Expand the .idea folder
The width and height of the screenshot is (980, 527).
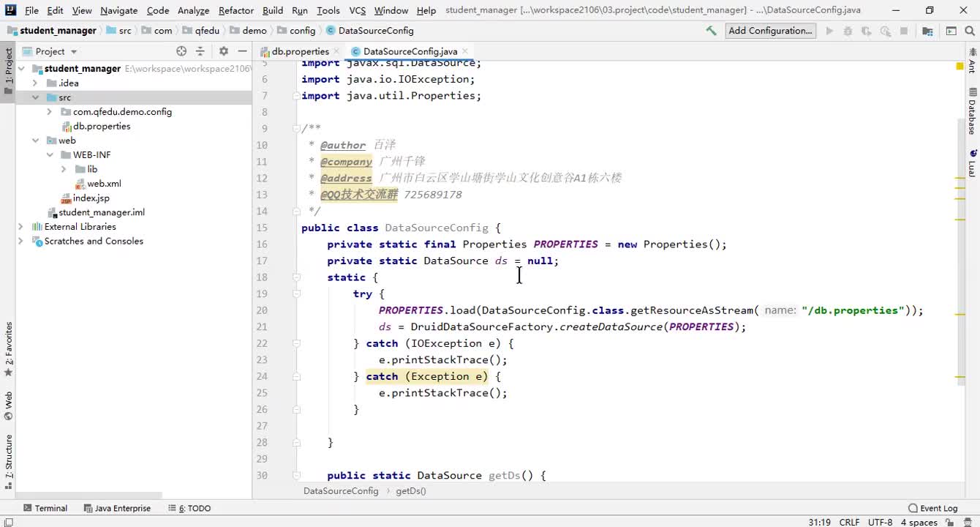34,83
